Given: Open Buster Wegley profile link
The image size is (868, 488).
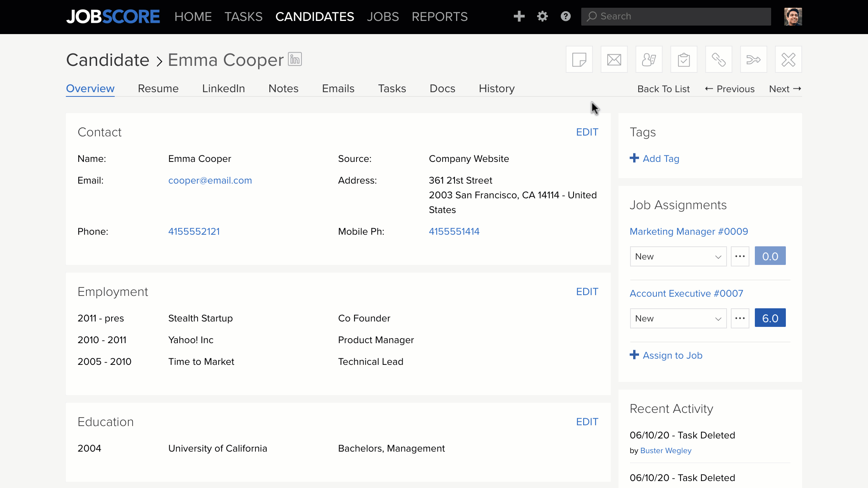Looking at the screenshot, I should 666,450.
